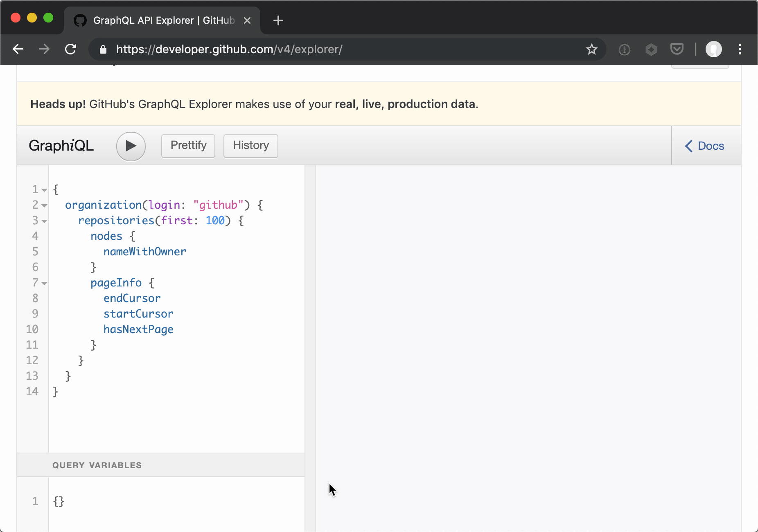Collapse the repositories block on line 3
This screenshot has height=532, width=758.
(x=44, y=221)
